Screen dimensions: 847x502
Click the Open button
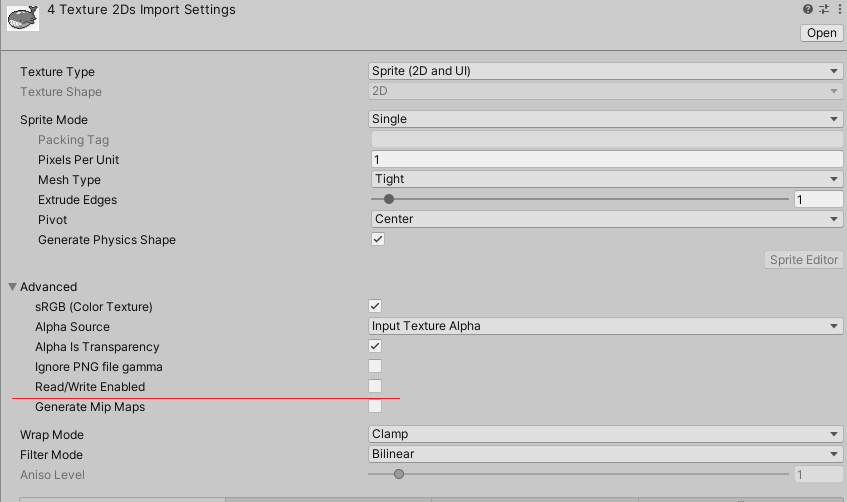click(x=822, y=33)
